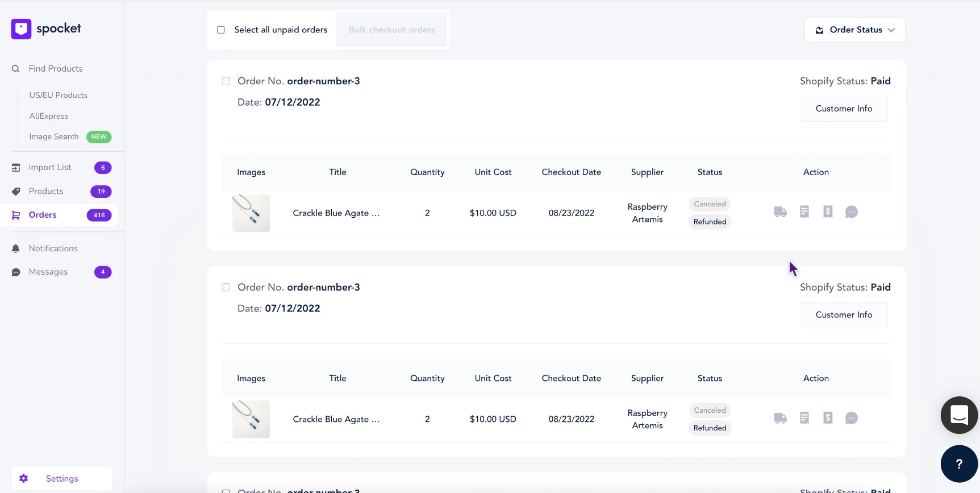The width and height of the screenshot is (980, 493).
Task: Open Orders page
Action: coord(43,215)
